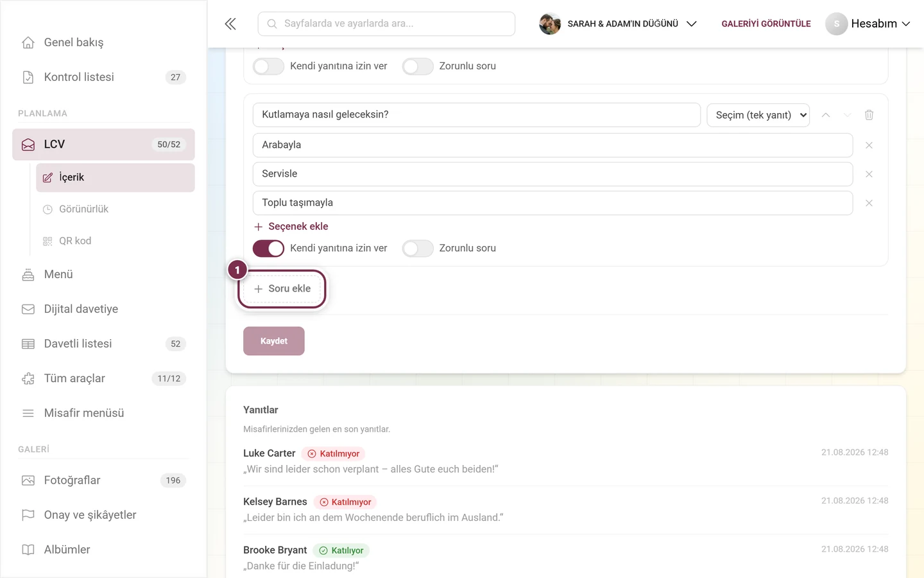Disable 'Kendi yanıtına izin ver' active toggle

point(268,249)
